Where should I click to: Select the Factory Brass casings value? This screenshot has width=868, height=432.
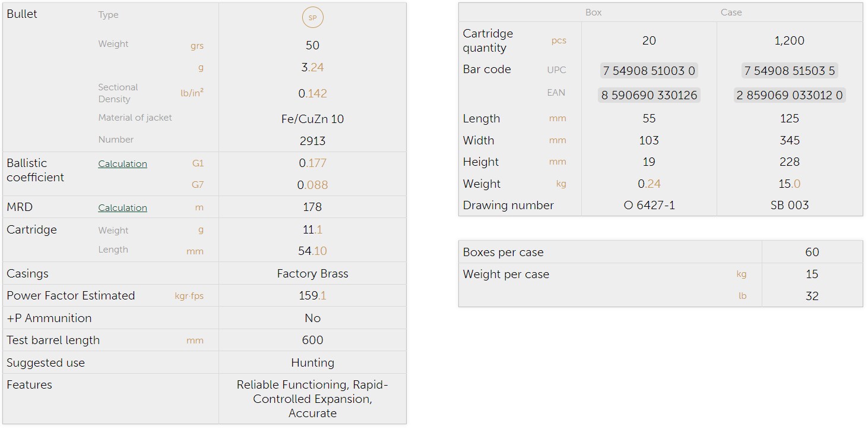pyautogui.click(x=312, y=274)
